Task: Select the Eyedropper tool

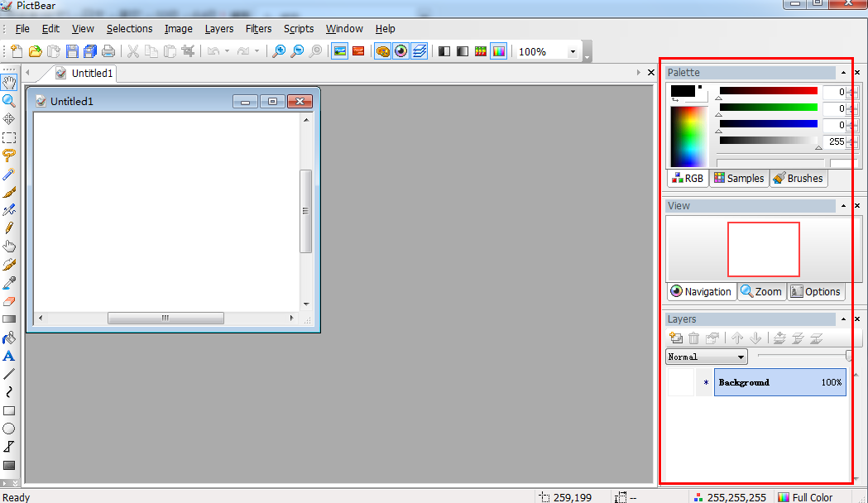Action: tap(9, 283)
